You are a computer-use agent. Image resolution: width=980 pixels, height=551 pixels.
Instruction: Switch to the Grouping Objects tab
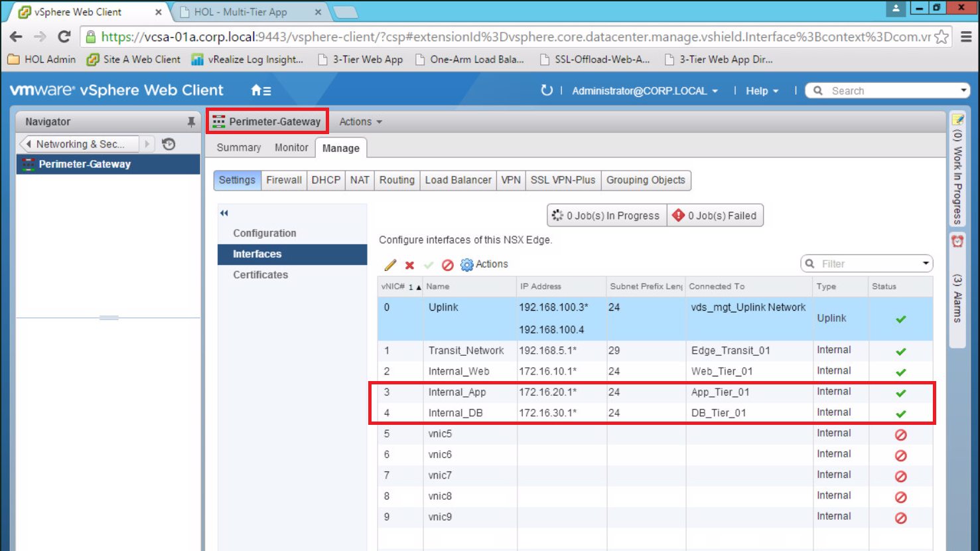click(646, 180)
